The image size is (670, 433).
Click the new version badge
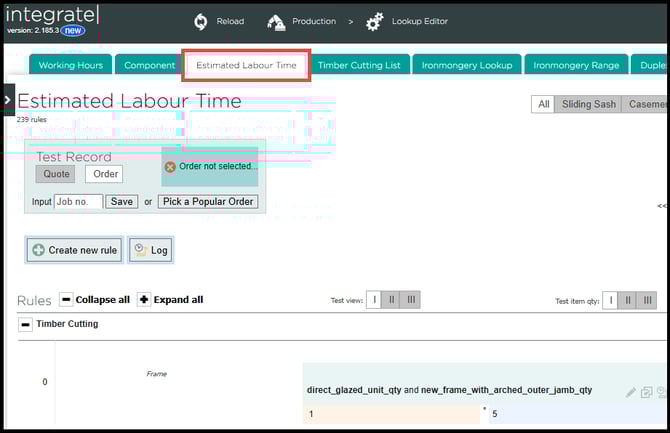point(73,31)
